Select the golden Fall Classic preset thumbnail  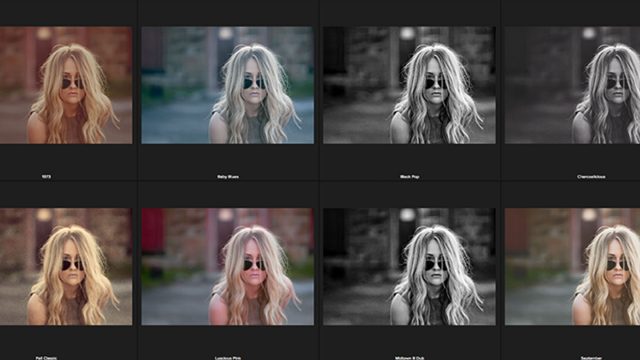click(x=66, y=267)
